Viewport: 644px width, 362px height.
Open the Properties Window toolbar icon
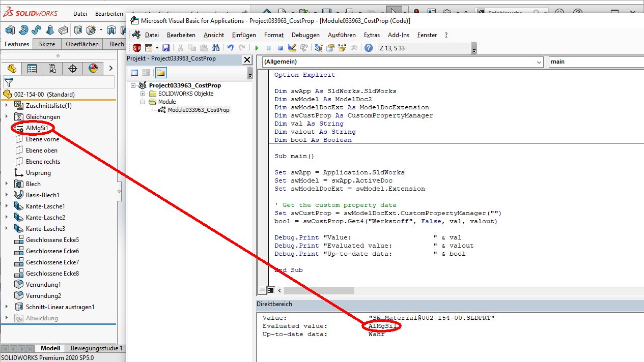(330, 48)
